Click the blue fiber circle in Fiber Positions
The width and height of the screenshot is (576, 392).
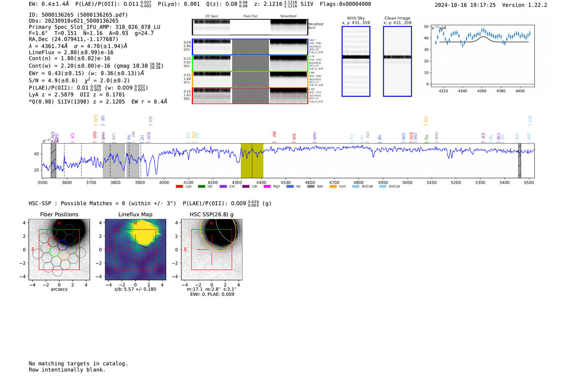click(63, 245)
